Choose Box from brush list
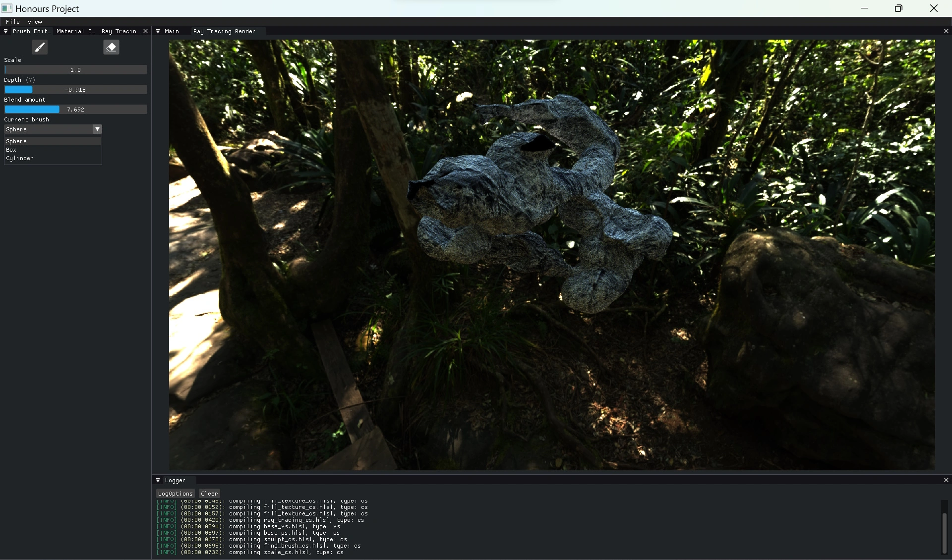952x560 pixels. click(x=11, y=150)
